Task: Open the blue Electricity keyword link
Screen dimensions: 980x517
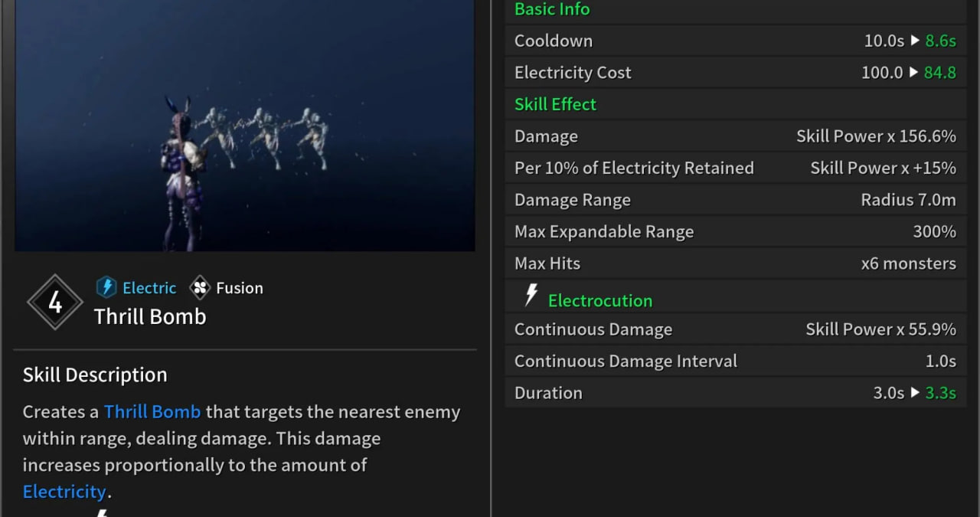Action: [64, 492]
